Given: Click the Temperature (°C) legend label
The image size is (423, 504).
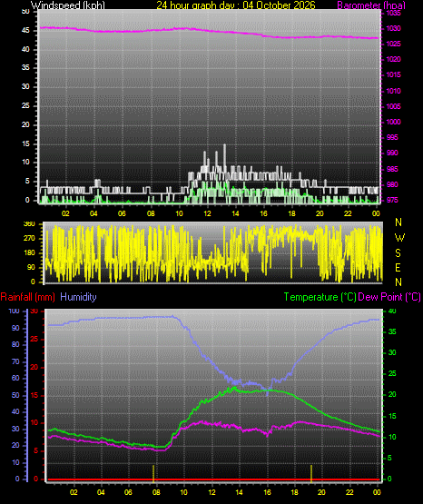Looking at the screenshot, I should (320, 297).
